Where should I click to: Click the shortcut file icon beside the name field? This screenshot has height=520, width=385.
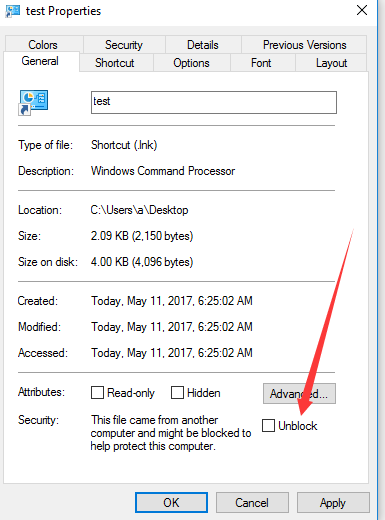[33, 103]
